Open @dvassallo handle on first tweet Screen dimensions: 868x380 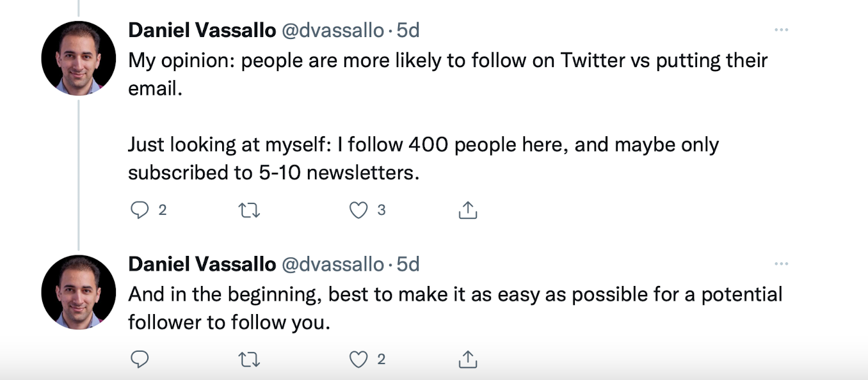332,30
